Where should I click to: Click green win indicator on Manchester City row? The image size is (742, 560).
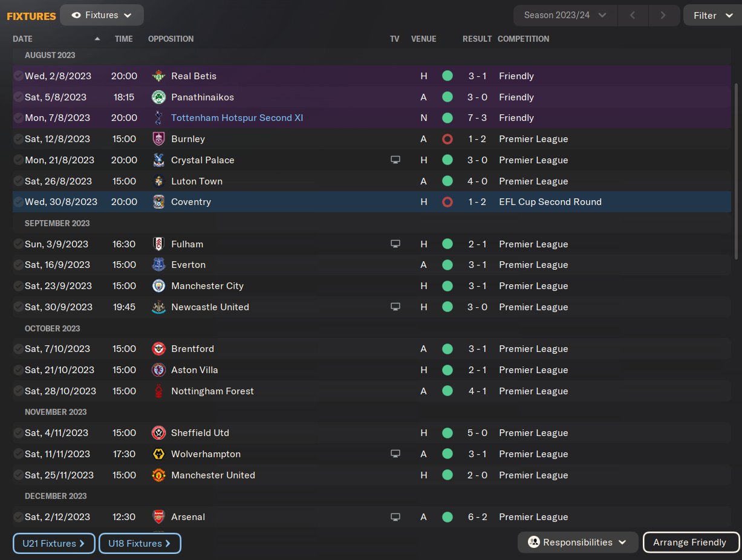point(447,286)
